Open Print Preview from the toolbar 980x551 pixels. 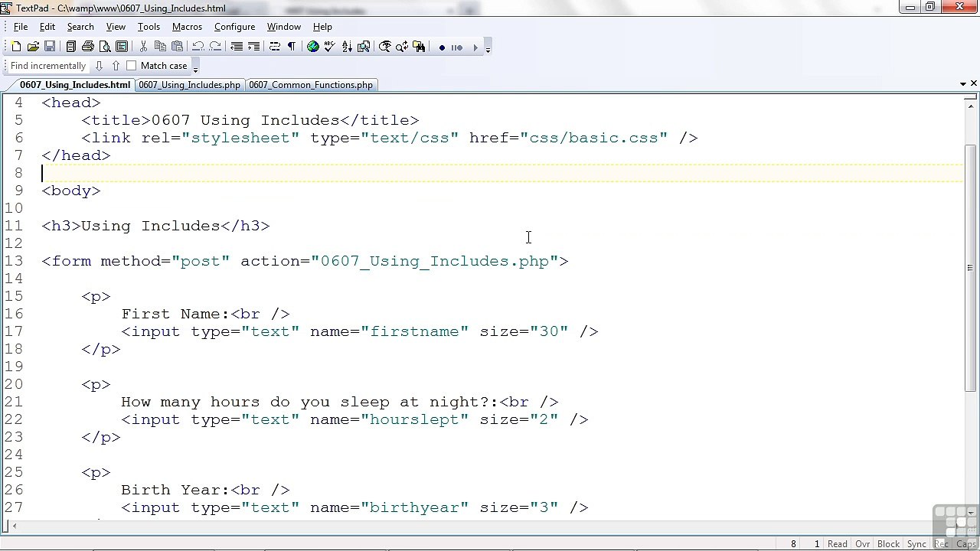point(105,47)
